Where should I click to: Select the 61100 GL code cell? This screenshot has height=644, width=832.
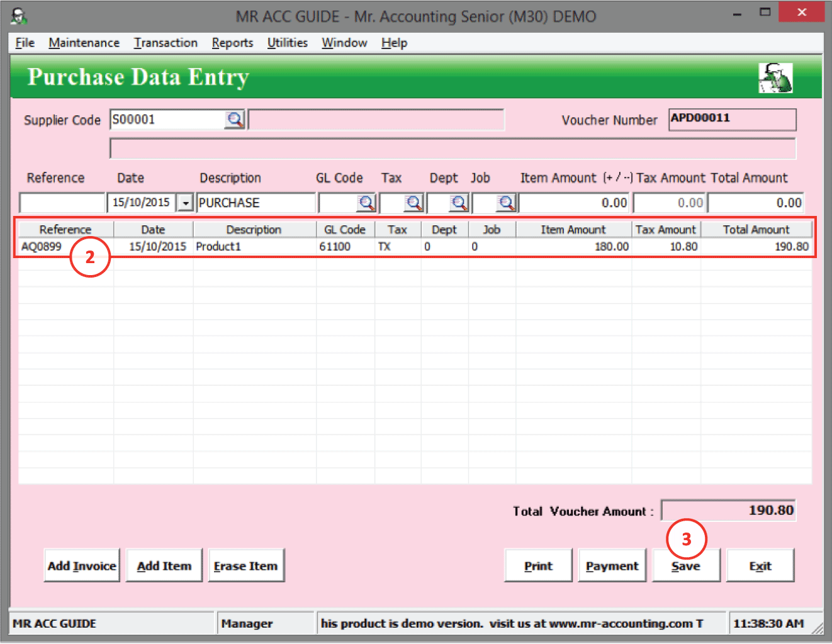pos(346,246)
